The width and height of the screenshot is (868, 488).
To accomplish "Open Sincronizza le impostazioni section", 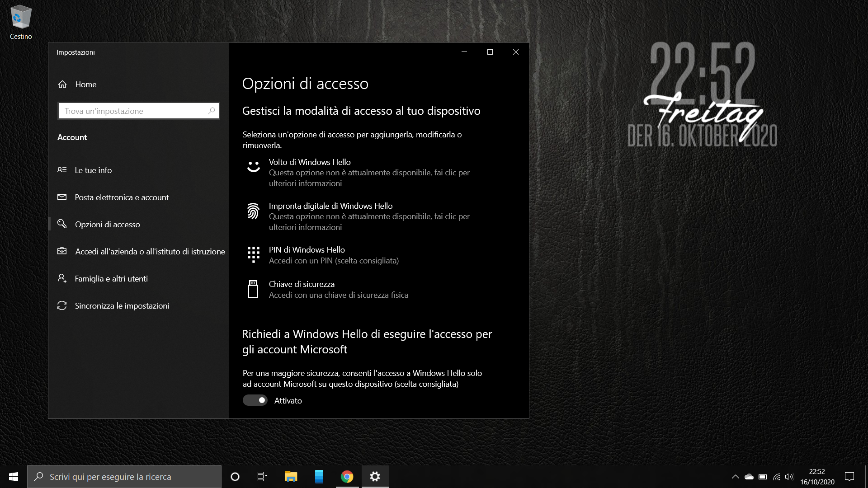I will click(x=139, y=306).
